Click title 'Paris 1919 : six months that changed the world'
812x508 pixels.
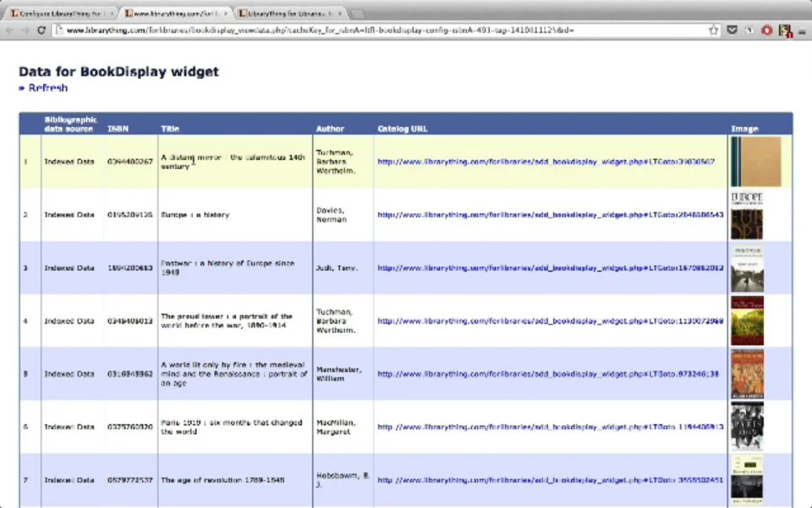point(232,427)
